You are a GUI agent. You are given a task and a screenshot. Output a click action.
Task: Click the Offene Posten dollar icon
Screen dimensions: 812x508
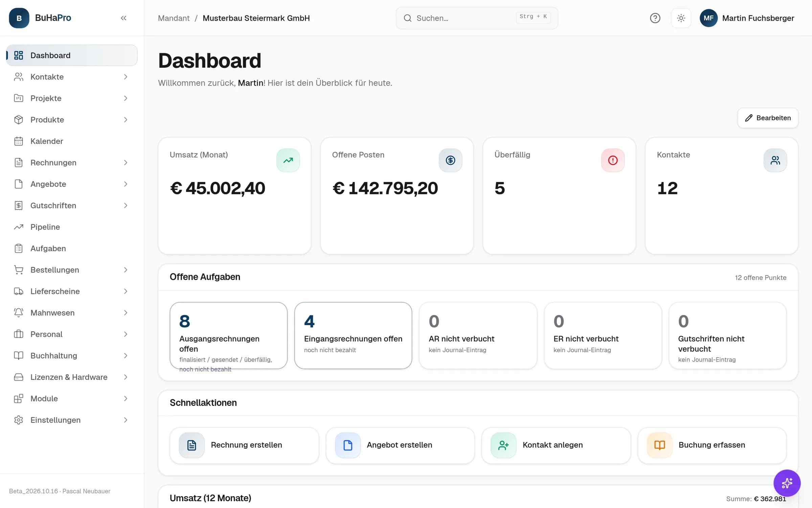click(x=450, y=160)
